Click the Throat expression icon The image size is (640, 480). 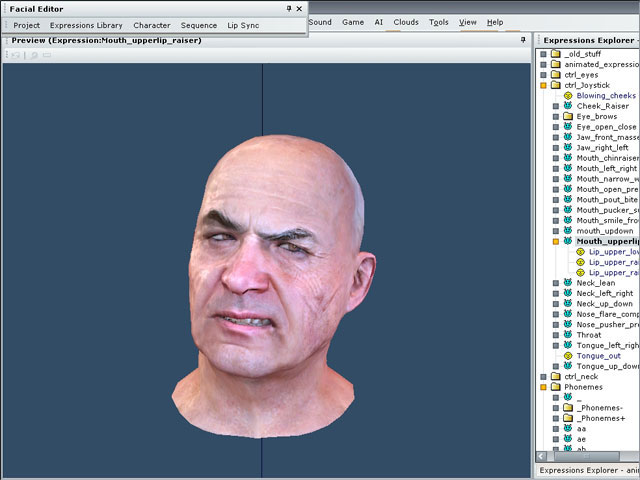pos(567,335)
